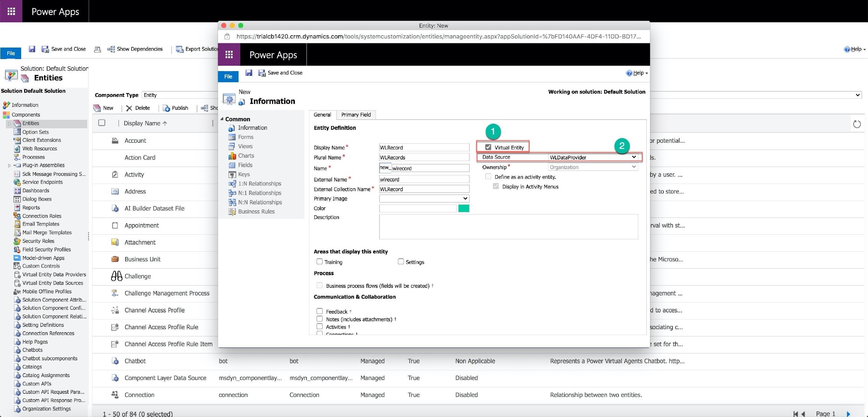Toggle Display in Activity Menus checkbox
Image resolution: width=868 pixels, height=417 pixels.
click(x=496, y=186)
